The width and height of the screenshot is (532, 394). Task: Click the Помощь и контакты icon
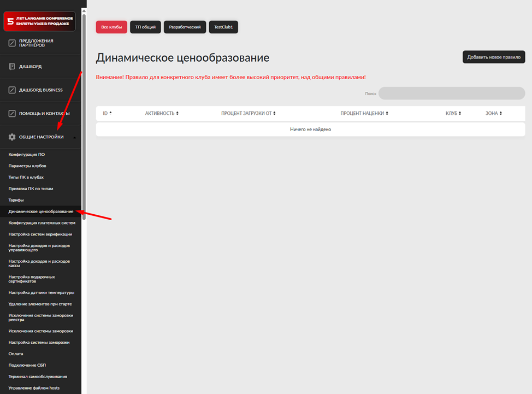click(x=12, y=114)
